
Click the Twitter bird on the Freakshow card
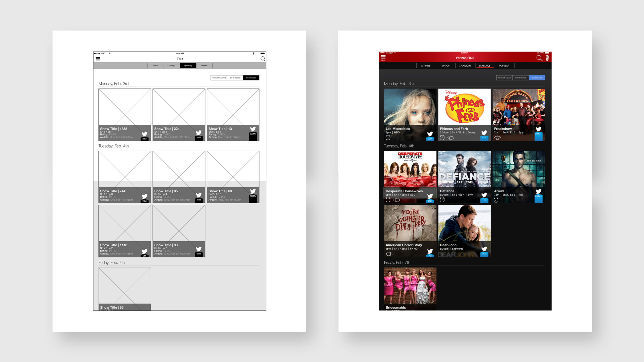pos(538,129)
